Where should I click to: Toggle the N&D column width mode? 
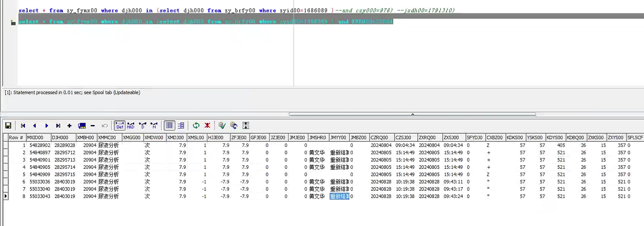point(131,125)
